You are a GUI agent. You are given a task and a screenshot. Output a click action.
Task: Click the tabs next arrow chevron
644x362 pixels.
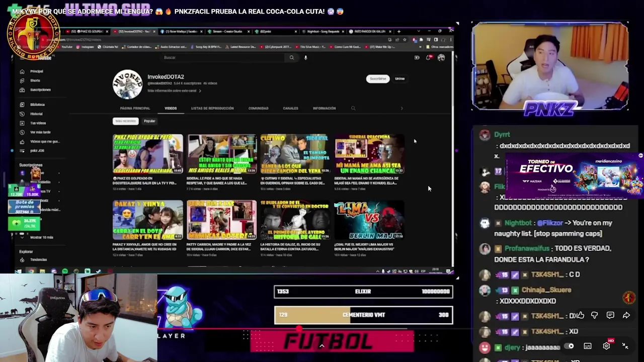[x=401, y=108]
